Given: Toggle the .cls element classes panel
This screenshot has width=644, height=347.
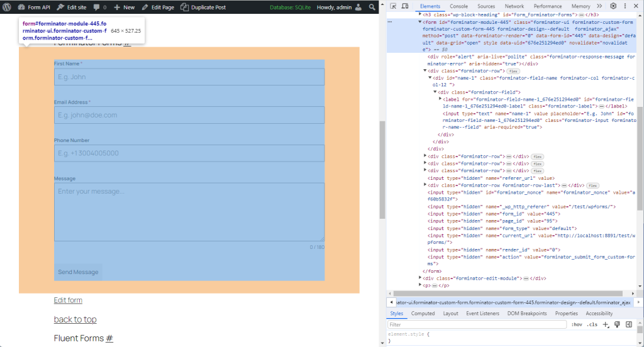Looking at the screenshot, I should [x=592, y=324].
